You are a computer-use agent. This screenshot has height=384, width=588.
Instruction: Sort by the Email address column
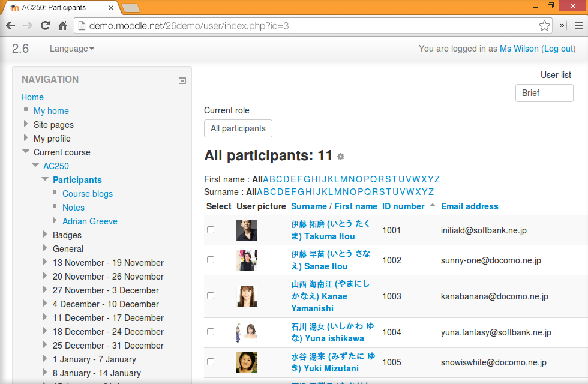coord(469,206)
